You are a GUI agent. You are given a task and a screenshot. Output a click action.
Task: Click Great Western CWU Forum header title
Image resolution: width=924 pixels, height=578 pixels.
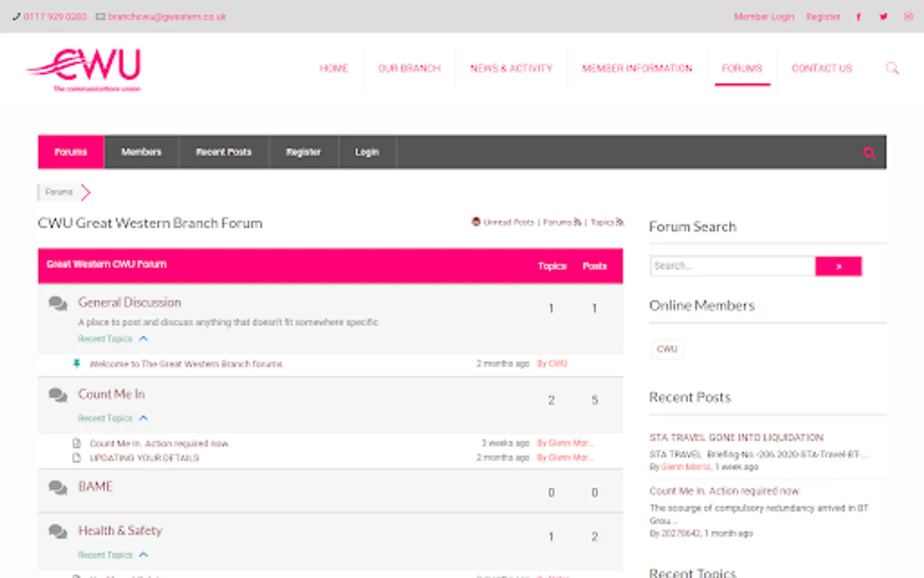(107, 265)
